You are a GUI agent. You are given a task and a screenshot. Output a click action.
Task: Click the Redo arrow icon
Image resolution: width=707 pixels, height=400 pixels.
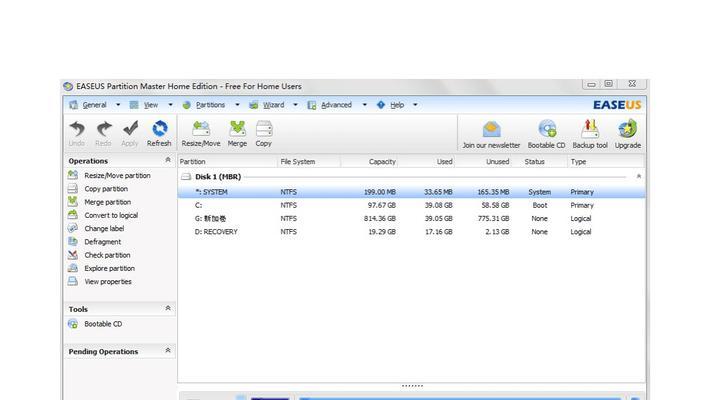click(x=104, y=129)
